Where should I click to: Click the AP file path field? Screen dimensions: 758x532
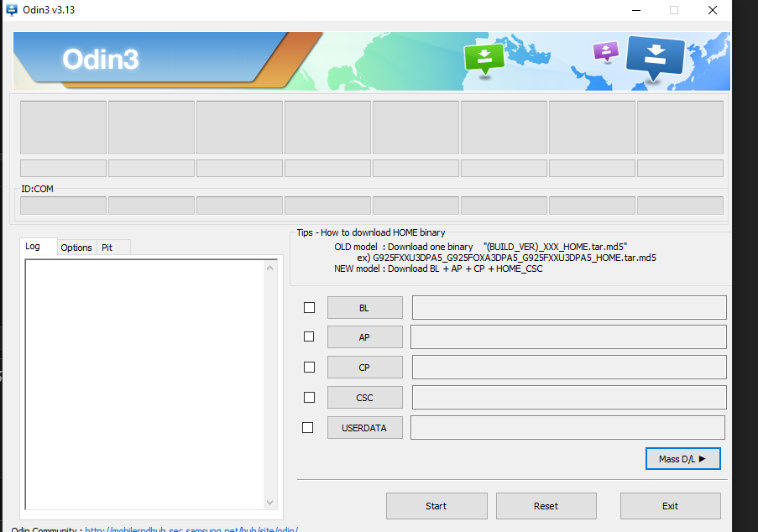(568, 336)
